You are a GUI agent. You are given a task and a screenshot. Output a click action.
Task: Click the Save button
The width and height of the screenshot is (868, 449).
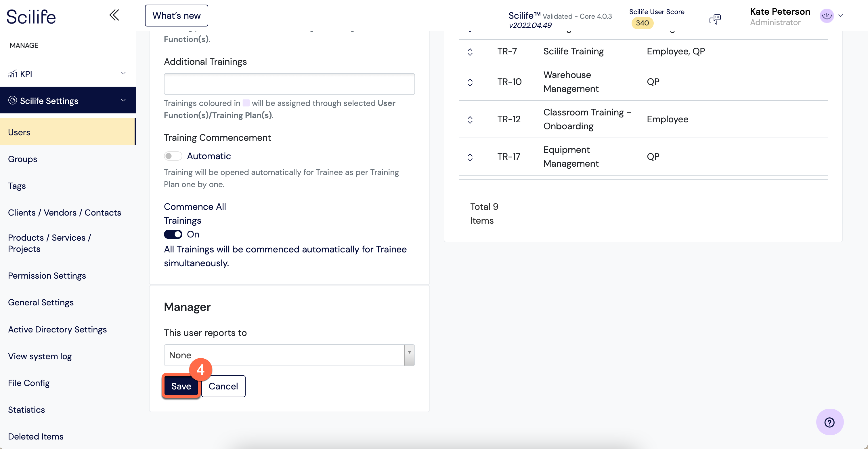coord(181,386)
